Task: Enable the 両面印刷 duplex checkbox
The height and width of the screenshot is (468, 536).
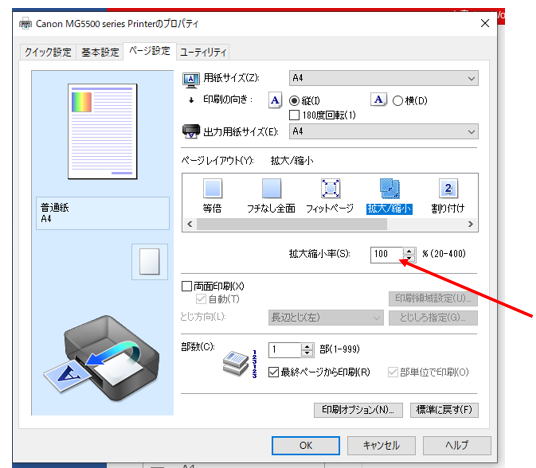Action: [x=186, y=286]
